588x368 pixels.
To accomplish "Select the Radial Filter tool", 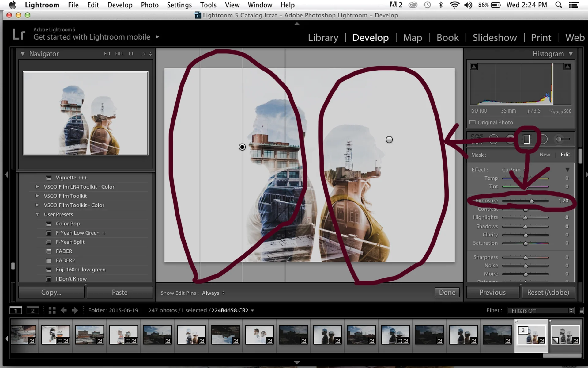I will [x=543, y=139].
